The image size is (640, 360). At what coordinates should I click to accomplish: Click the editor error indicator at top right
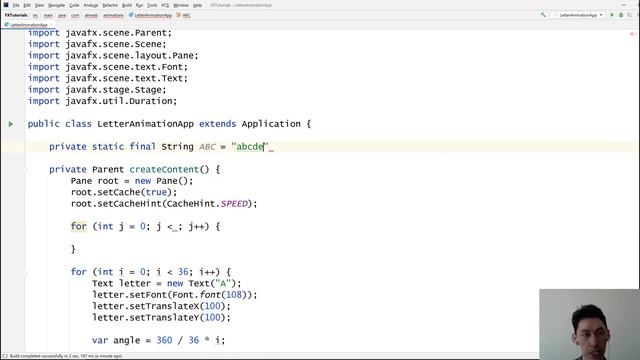point(633,34)
